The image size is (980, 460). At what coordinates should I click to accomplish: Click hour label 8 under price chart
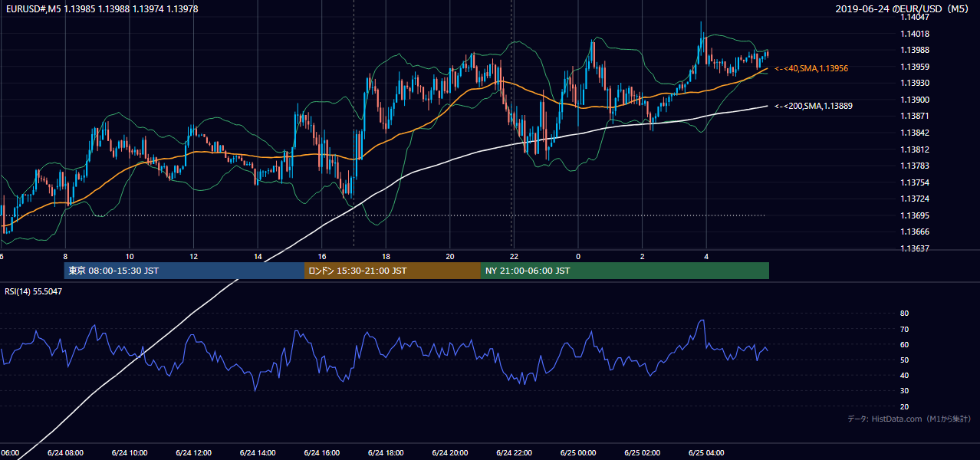pos(65,256)
